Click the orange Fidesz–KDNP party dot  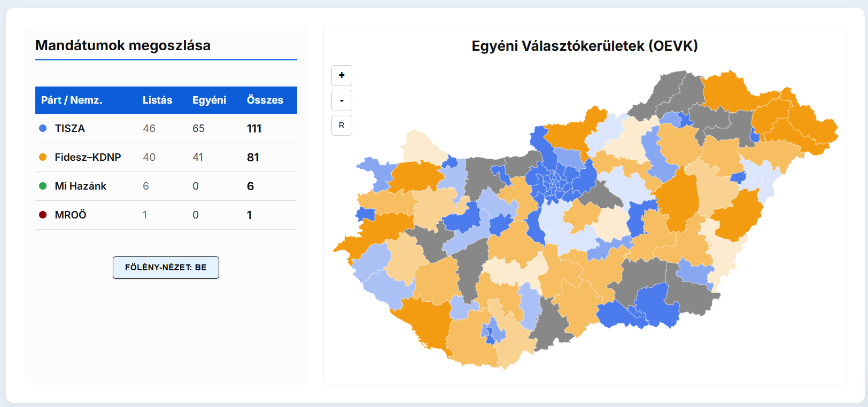point(43,157)
